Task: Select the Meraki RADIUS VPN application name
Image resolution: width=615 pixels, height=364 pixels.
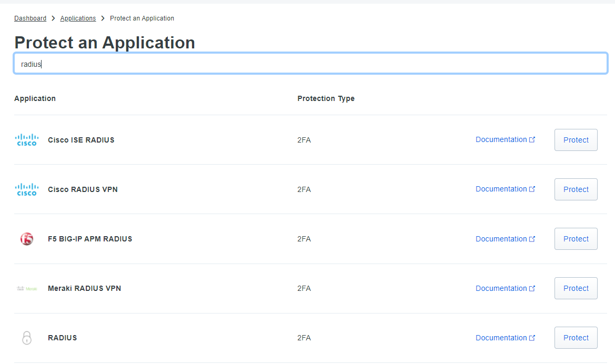Action: (x=84, y=288)
